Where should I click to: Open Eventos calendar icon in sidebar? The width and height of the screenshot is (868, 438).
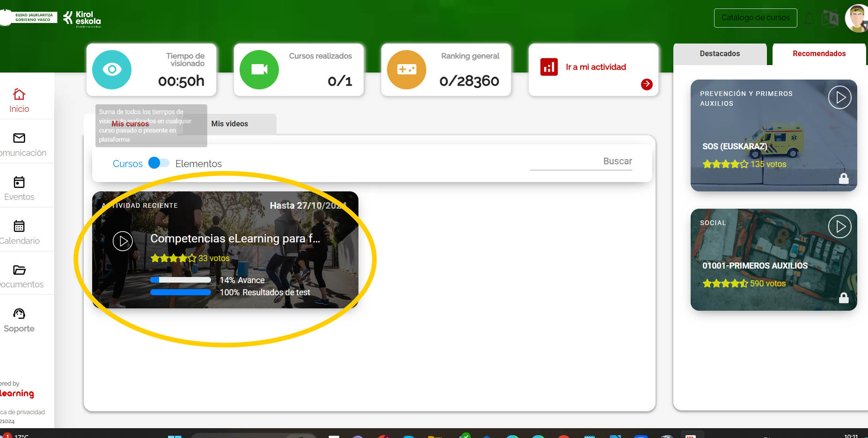[x=19, y=182]
